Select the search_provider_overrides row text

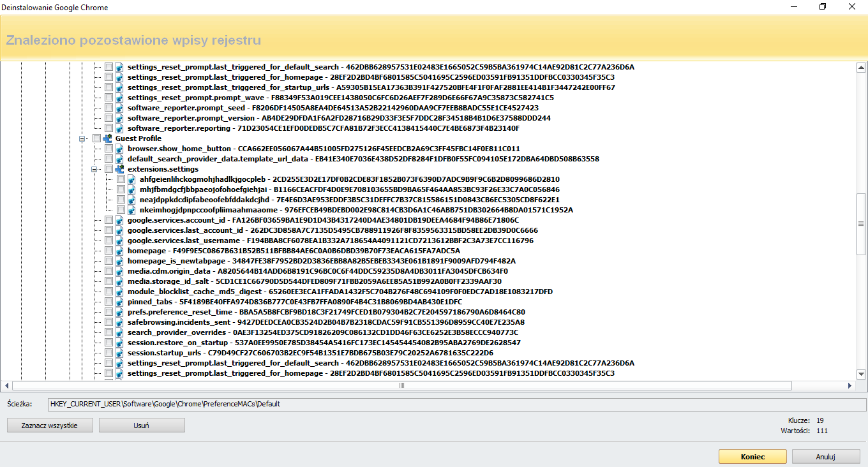click(x=323, y=332)
